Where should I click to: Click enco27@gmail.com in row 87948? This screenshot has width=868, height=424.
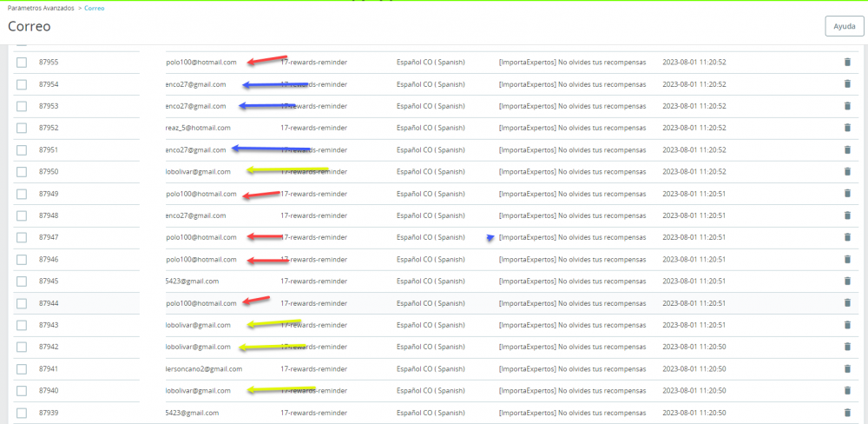tap(196, 215)
